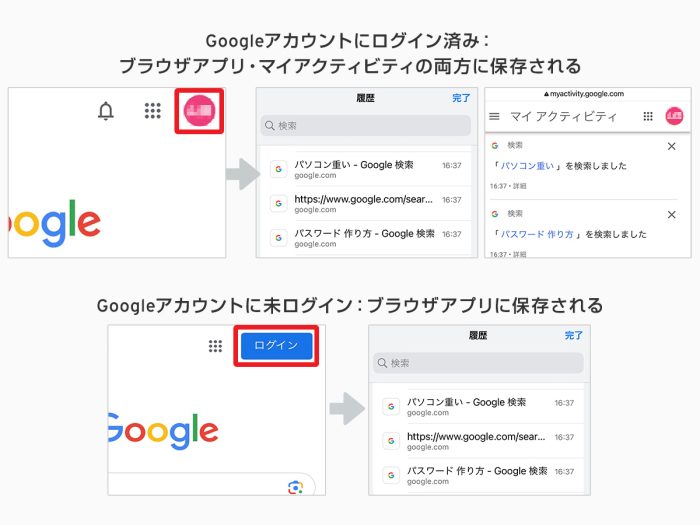This screenshot has width=700, height=525.
Task: Remove the パソコン重い activity entry with X
Action: click(671, 146)
